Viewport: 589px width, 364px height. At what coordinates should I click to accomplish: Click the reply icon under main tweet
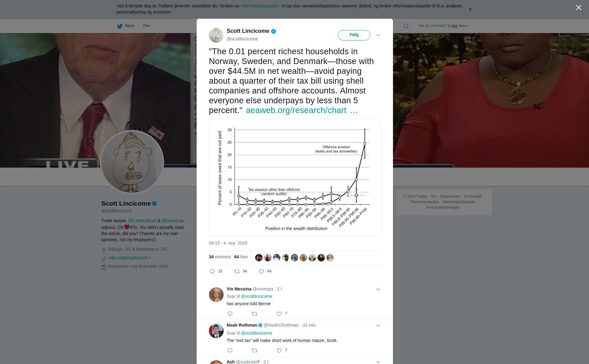[212, 271]
